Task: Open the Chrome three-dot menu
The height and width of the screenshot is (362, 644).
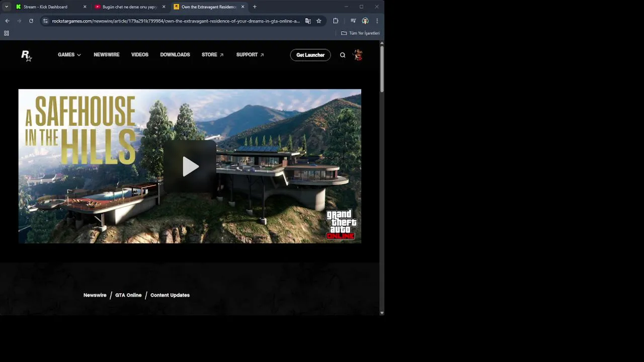Action: [377, 21]
